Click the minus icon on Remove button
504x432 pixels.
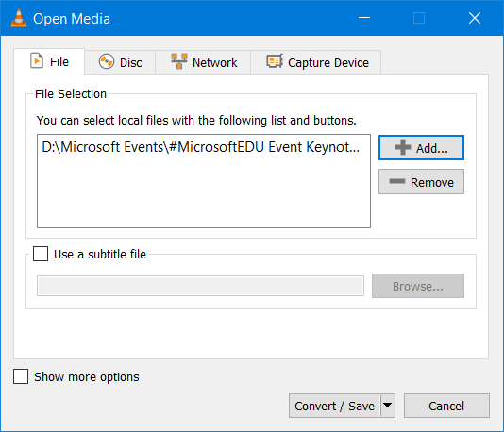pyautogui.click(x=397, y=181)
